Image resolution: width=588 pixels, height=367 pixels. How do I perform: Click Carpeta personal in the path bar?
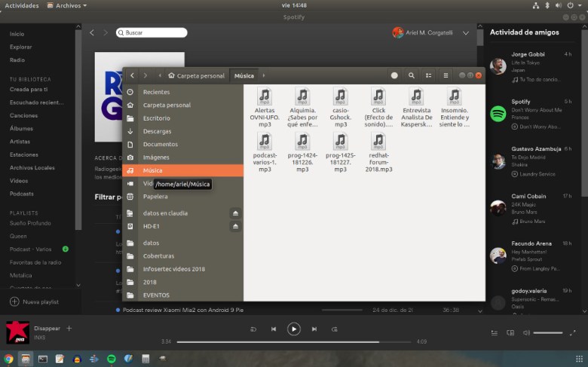click(x=197, y=75)
